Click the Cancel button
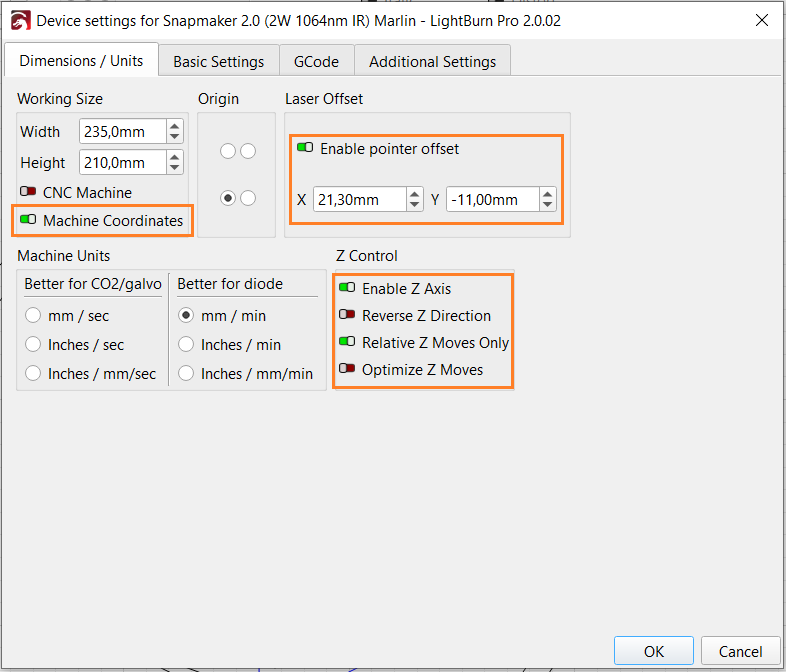The height and width of the screenshot is (672, 786). [x=740, y=651]
